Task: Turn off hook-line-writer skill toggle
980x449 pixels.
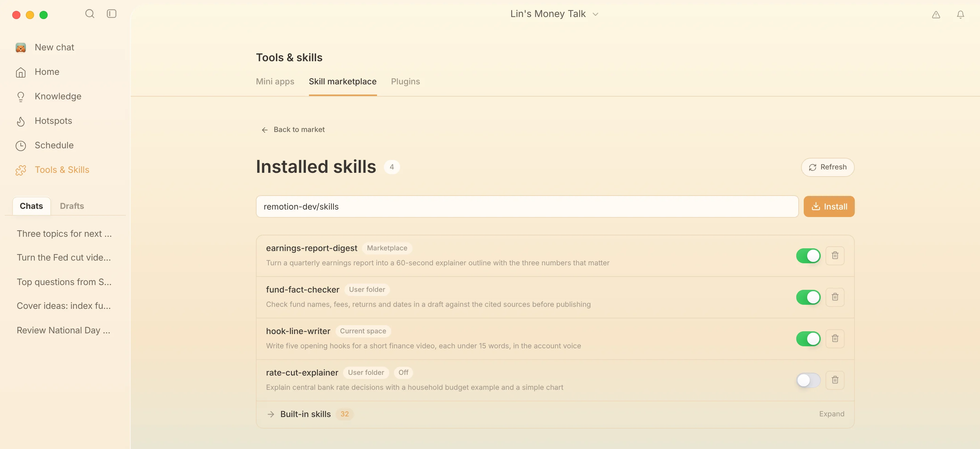Action: pos(808,338)
